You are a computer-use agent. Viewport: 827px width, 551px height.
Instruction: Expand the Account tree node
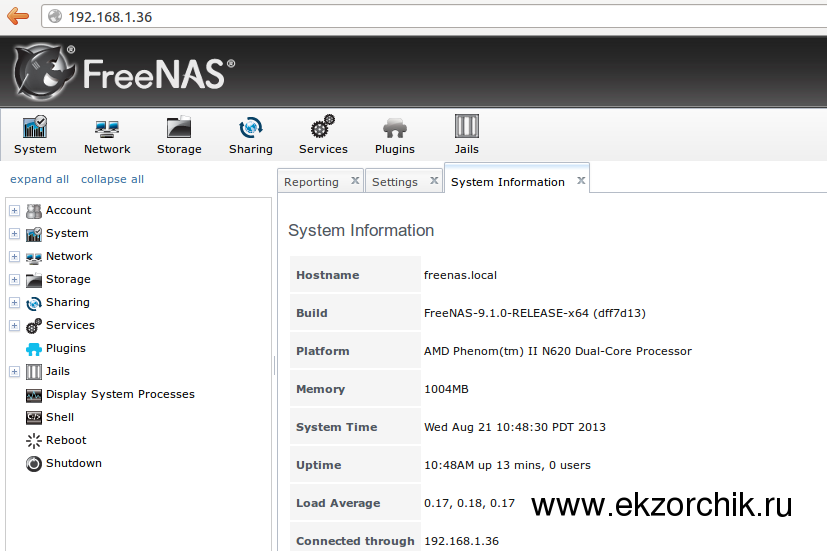point(14,211)
